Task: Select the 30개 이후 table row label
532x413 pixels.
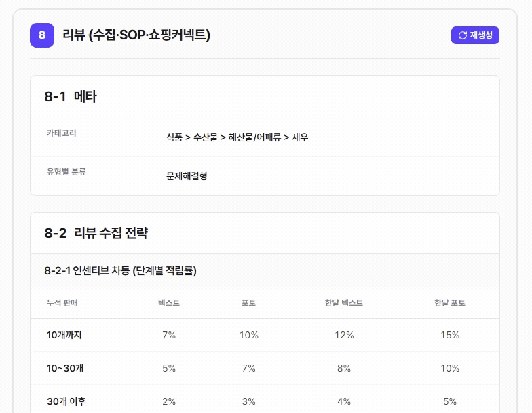Action: click(x=66, y=402)
